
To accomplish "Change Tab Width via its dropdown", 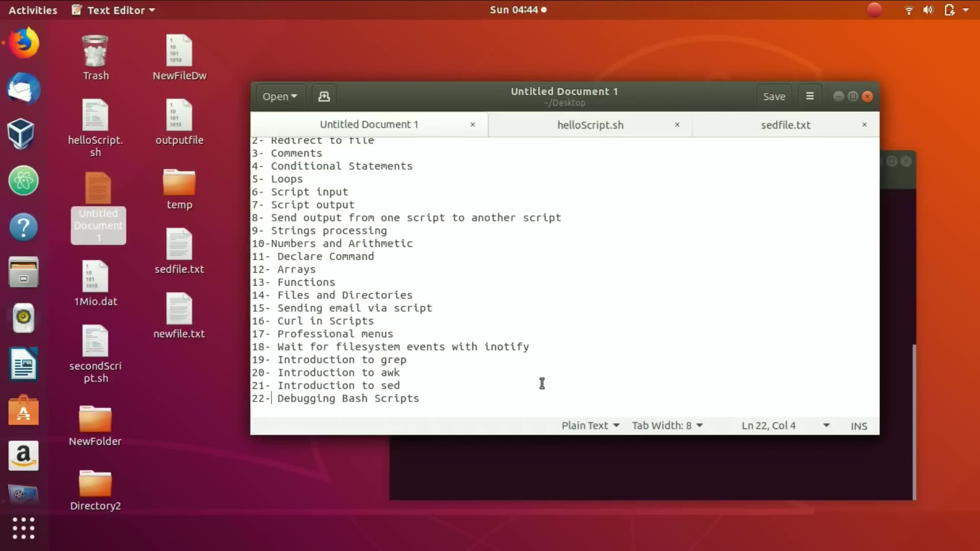I will [667, 425].
